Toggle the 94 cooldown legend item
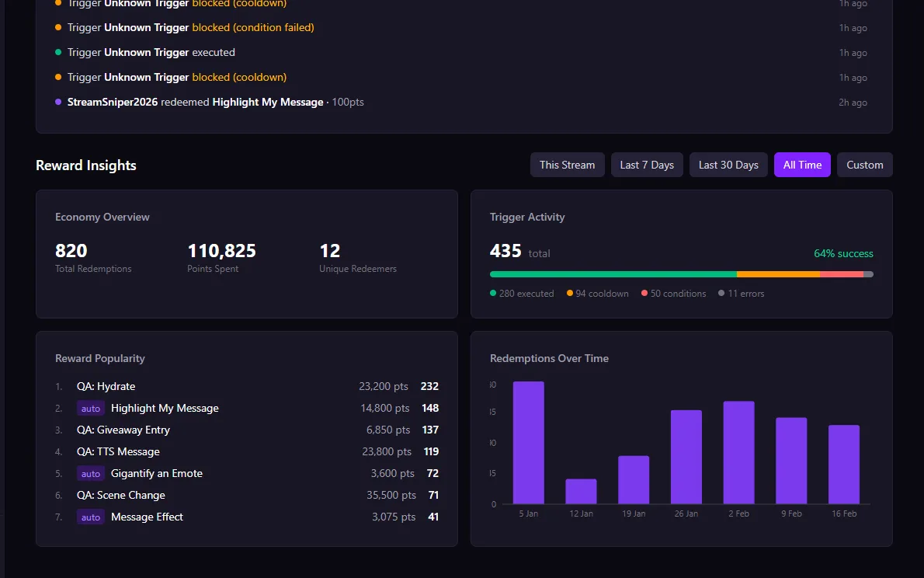 pyautogui.click(x=596, y=293)
